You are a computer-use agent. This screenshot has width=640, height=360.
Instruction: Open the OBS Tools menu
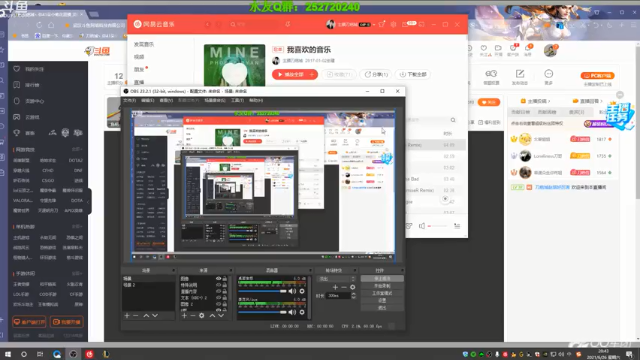238,100
